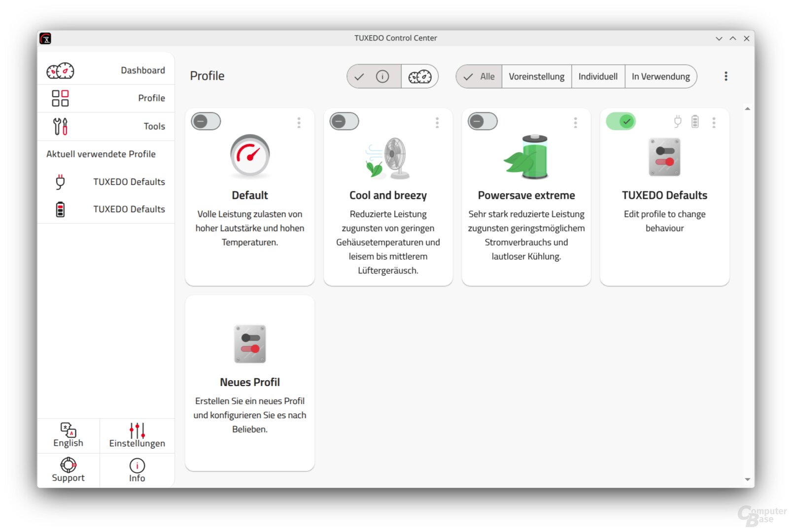
Task: Select the Voreinstellung filter tab
Action: click(537, 76)
